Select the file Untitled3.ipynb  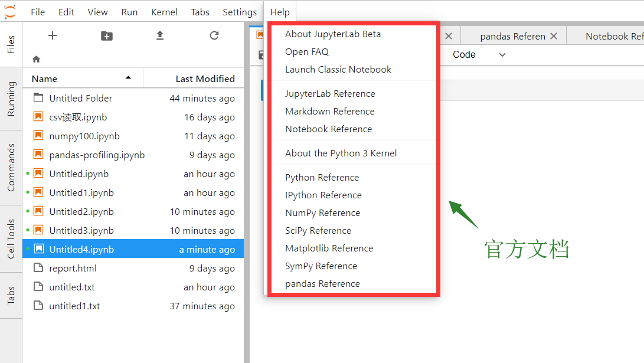[133, 230]
